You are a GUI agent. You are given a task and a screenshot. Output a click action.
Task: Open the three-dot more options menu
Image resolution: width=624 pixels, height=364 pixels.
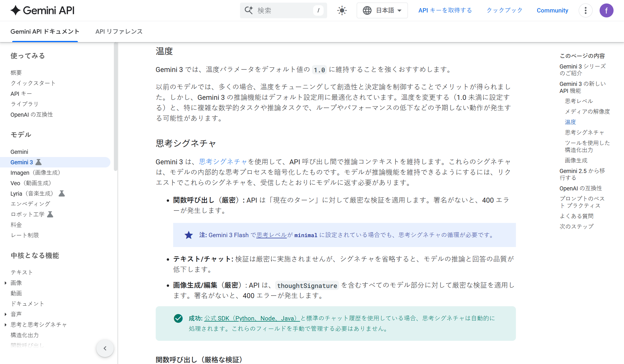586,10
